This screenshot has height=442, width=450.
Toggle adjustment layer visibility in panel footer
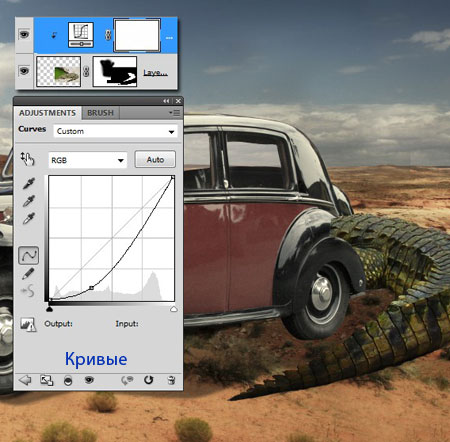(x=89, y=380)
